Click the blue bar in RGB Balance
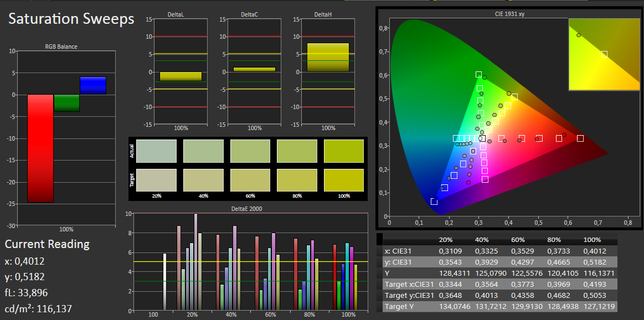 tap(93, 85)
